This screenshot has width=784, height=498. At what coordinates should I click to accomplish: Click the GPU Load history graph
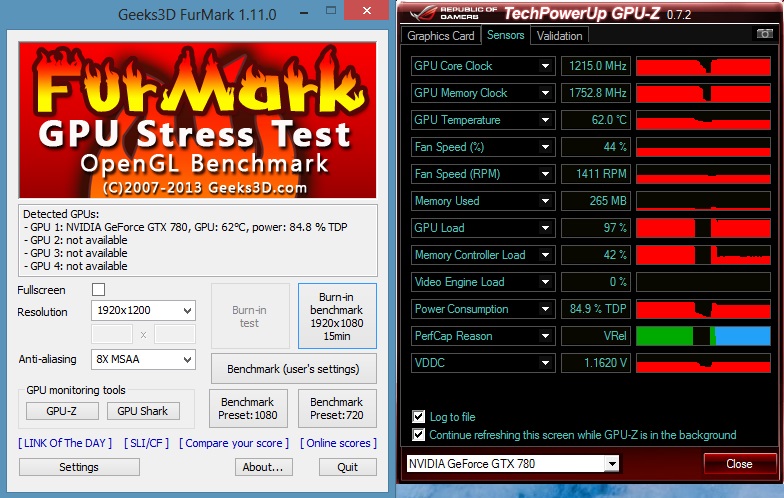point(703,228)
